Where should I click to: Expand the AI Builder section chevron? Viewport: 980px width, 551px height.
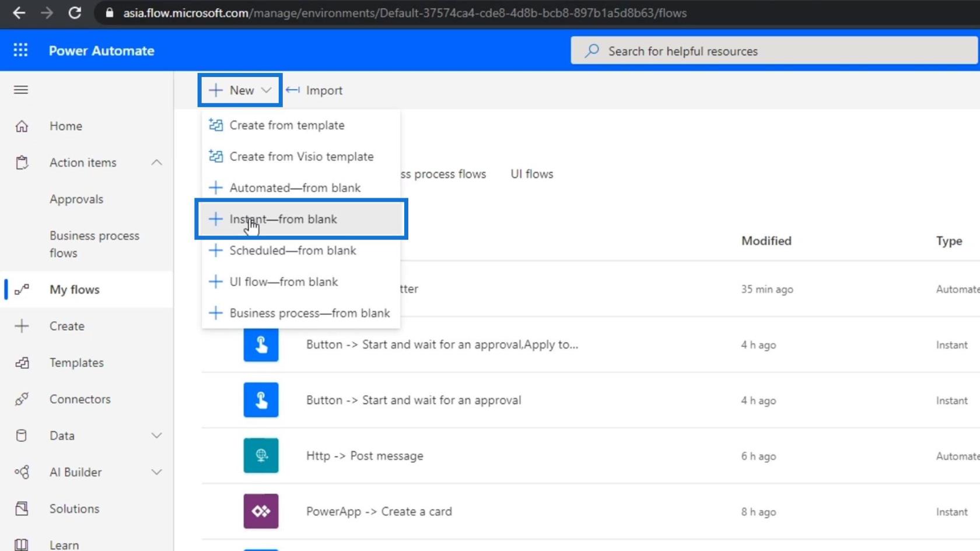pos(156,472)
